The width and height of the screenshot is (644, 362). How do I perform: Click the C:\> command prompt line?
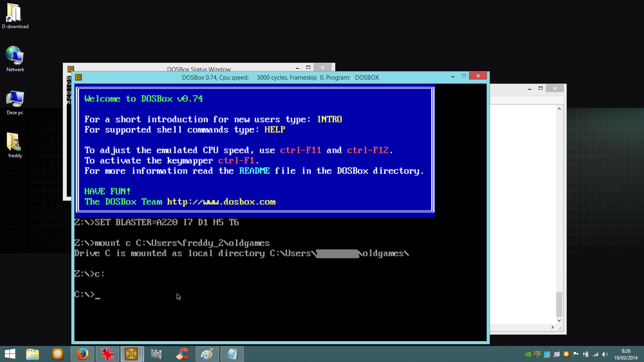point(87,294)
